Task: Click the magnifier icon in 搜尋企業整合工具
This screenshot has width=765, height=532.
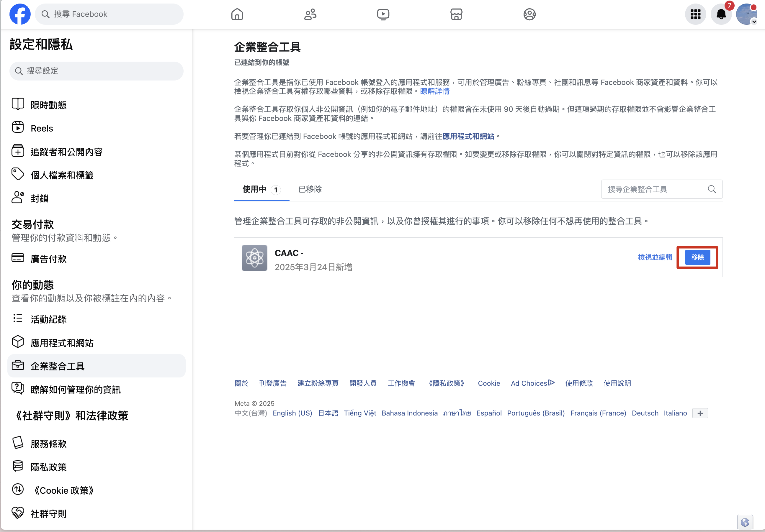Action: 712,189
